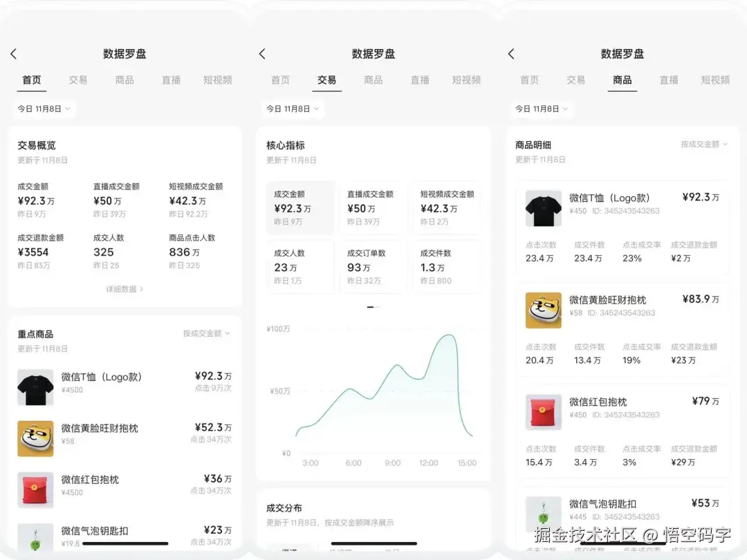Tap the back arrow on the 交易 screen
This screenshot has height=560, width=747.
[x=264, y=53]
